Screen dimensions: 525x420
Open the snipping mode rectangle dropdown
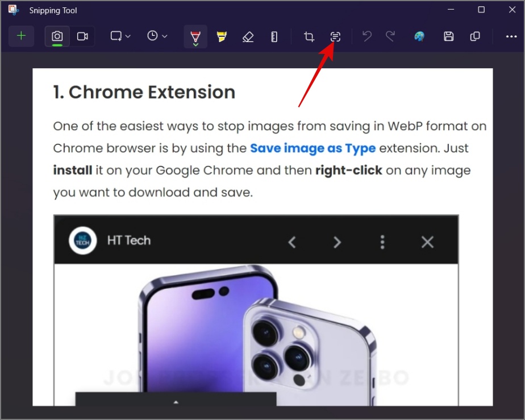click(120, 36)
